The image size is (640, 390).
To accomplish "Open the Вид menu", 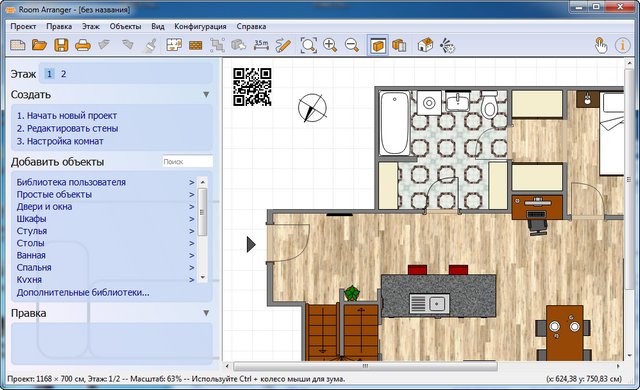I will tap(158, 26).
